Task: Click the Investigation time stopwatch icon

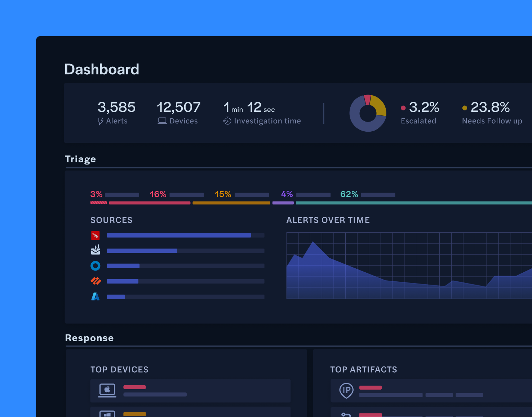Action: [227, 121]
